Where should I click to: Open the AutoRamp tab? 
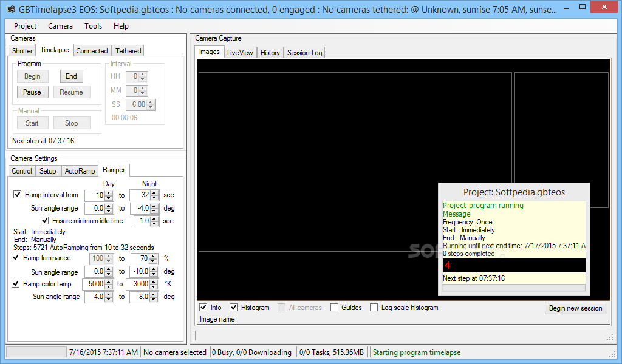click(x=80, y=170)
